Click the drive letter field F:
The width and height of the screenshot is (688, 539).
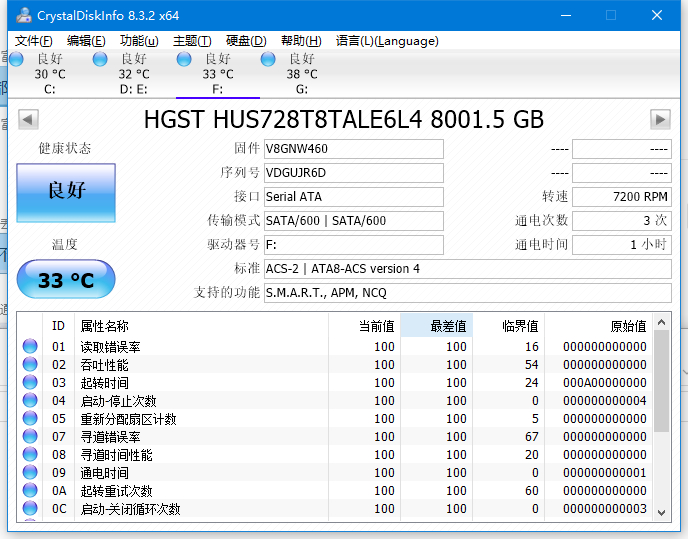click(x=354, y=245)
